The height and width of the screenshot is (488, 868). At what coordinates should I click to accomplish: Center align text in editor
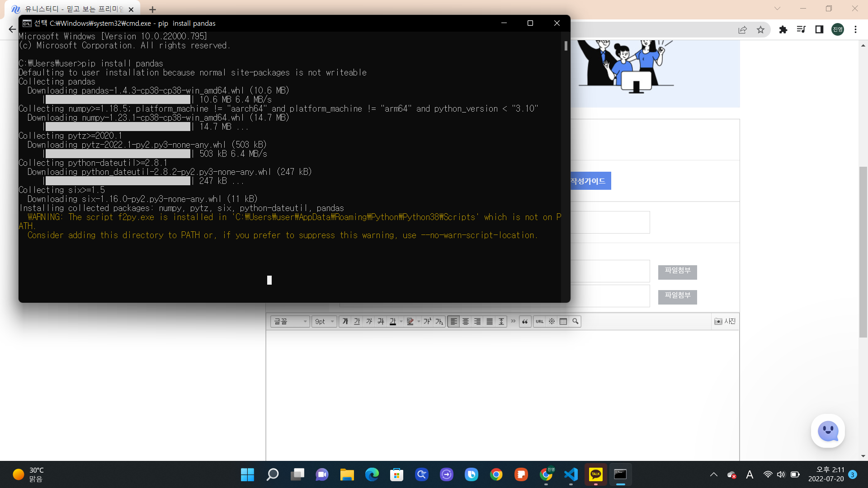tap(466, 321)
